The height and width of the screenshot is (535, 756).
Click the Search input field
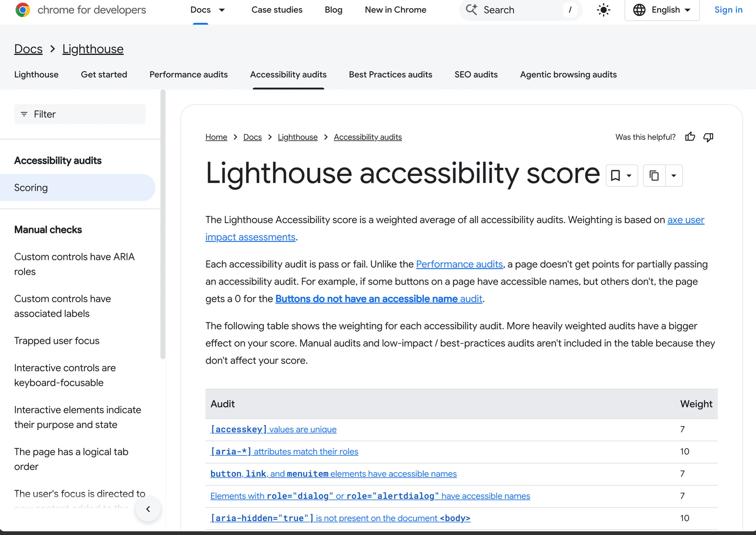tap(520, 10)
